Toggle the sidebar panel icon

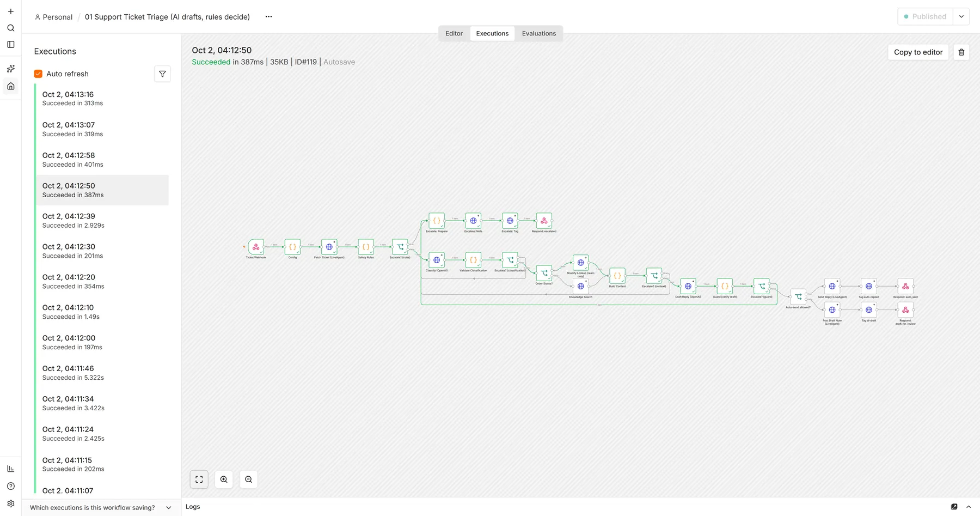tap(10, 45)
